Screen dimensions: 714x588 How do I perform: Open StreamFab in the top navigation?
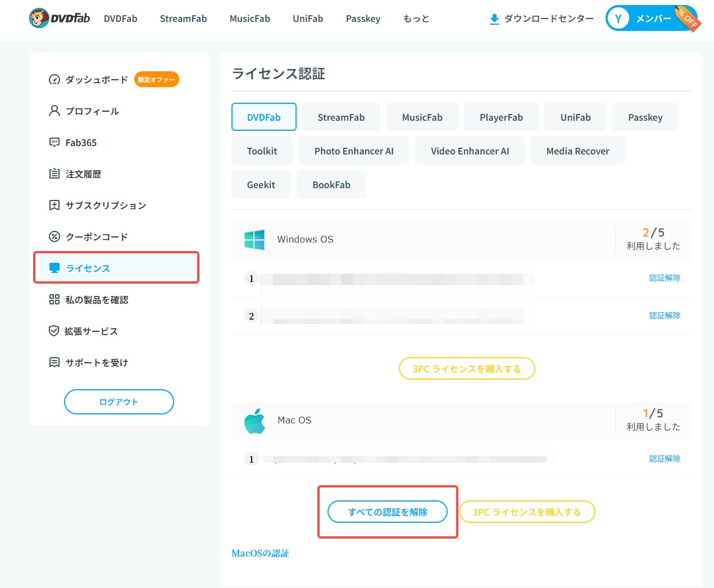pyautogui.click(x=183, y=19)
